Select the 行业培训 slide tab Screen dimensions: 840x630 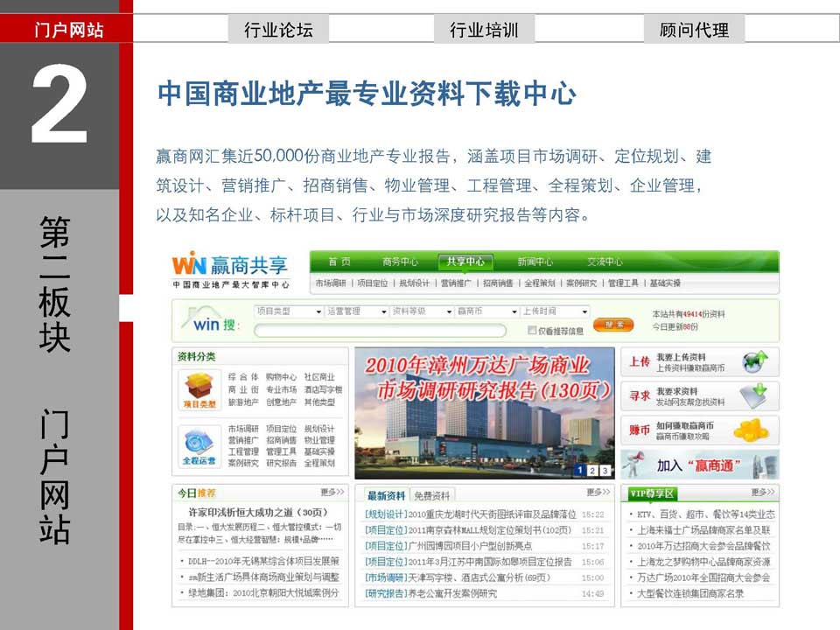[484, 30]
